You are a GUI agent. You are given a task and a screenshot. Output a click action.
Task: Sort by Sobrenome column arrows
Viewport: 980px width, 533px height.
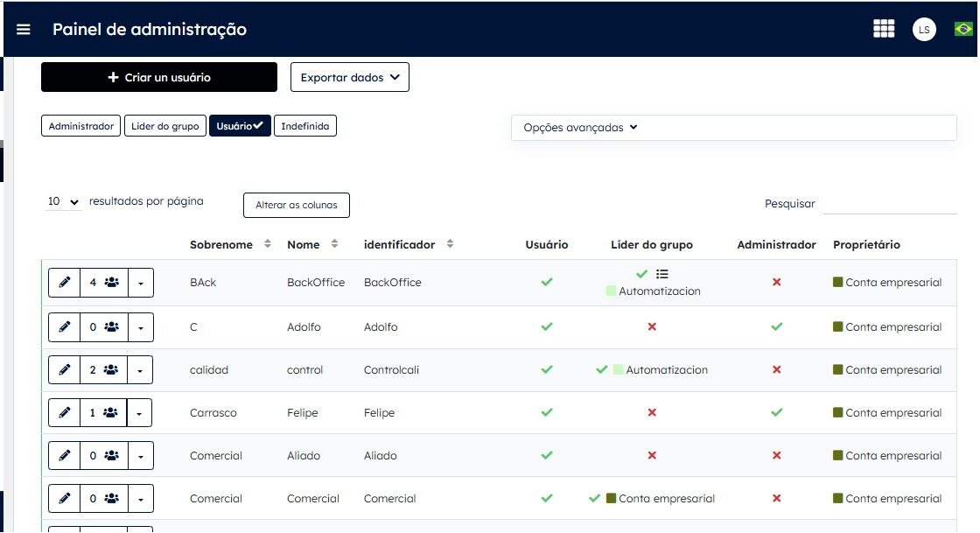tap(268, 243)
